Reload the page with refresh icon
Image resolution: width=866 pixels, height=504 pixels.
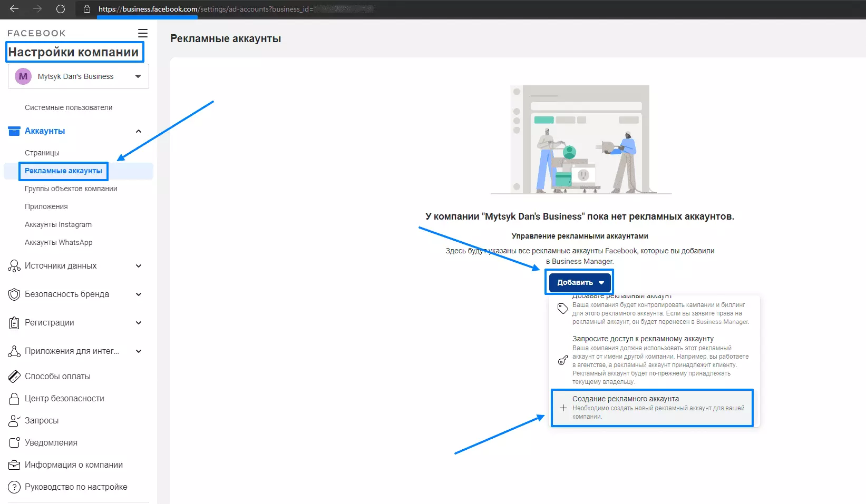tap(61, 9)
